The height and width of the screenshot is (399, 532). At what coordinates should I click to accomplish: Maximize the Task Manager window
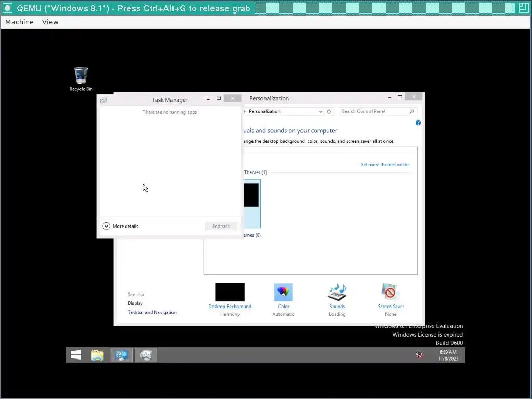(219, 98)
